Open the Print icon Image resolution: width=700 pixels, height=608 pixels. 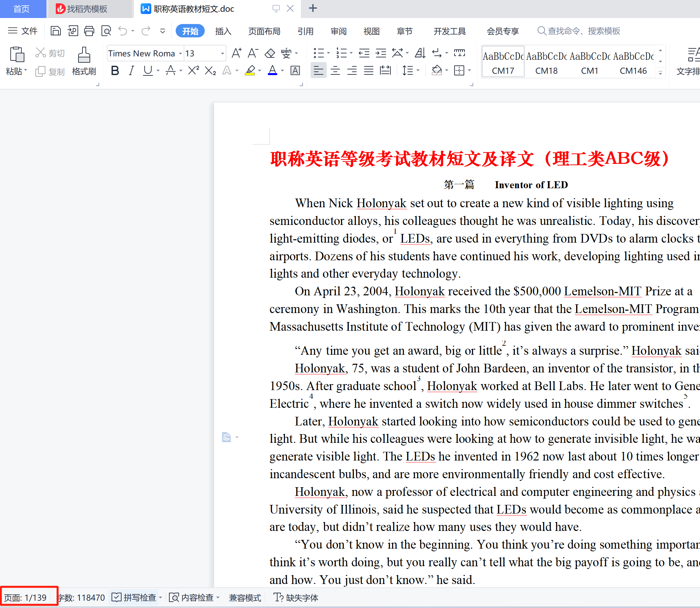[x=89, y=31]
